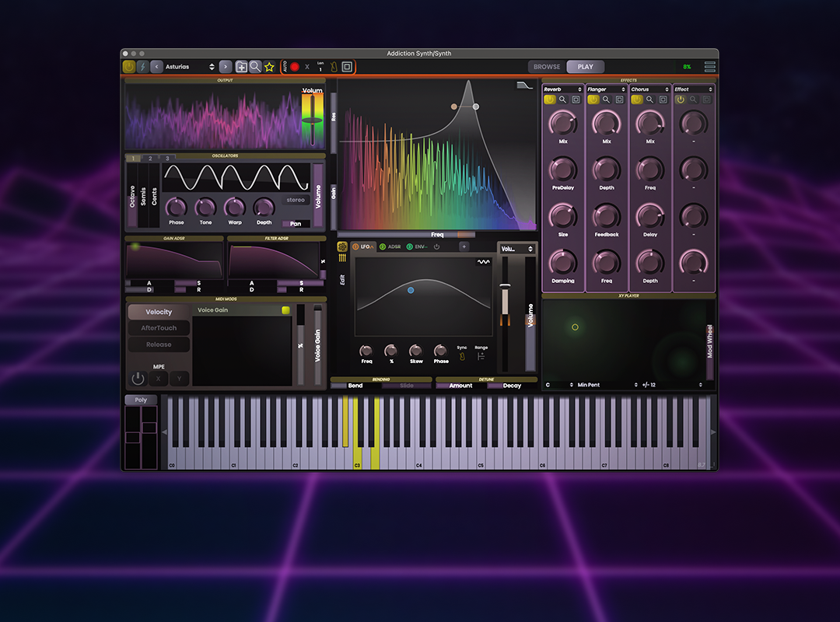This screenshot has width=840, height=622.
Task: Switch to the ADSR modulator tab
Action: pos(390,246)
